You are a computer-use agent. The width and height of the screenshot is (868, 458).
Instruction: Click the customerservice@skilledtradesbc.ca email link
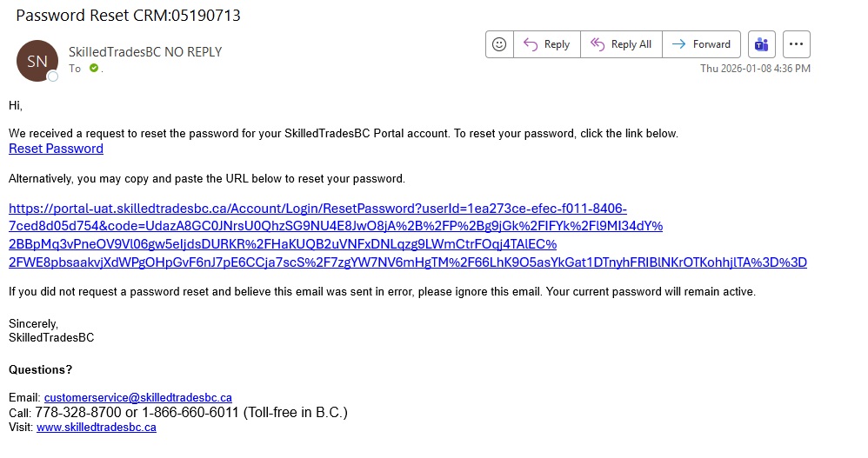click(x=138, y=397)
